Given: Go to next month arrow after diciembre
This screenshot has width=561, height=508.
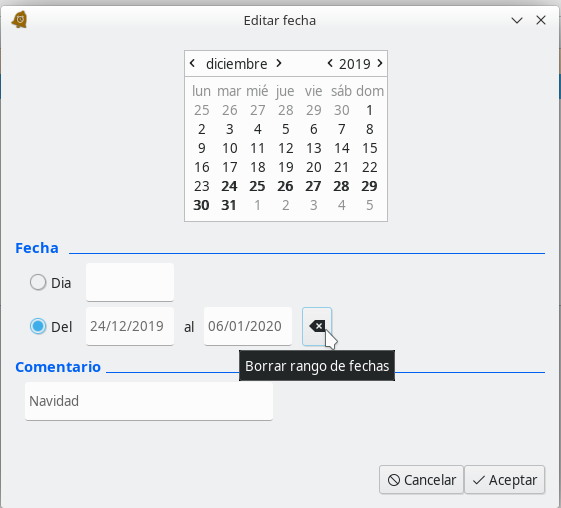Looking at the screenshot, I should point(279,63).
